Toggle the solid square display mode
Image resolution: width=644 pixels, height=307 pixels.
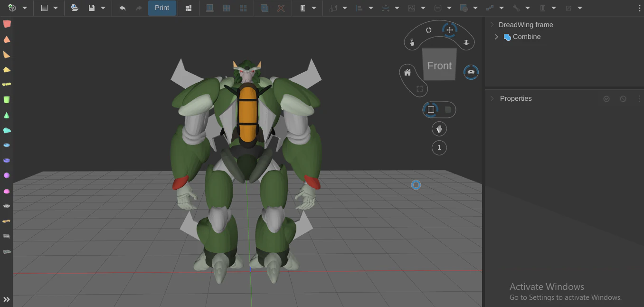tap(448, 110)
